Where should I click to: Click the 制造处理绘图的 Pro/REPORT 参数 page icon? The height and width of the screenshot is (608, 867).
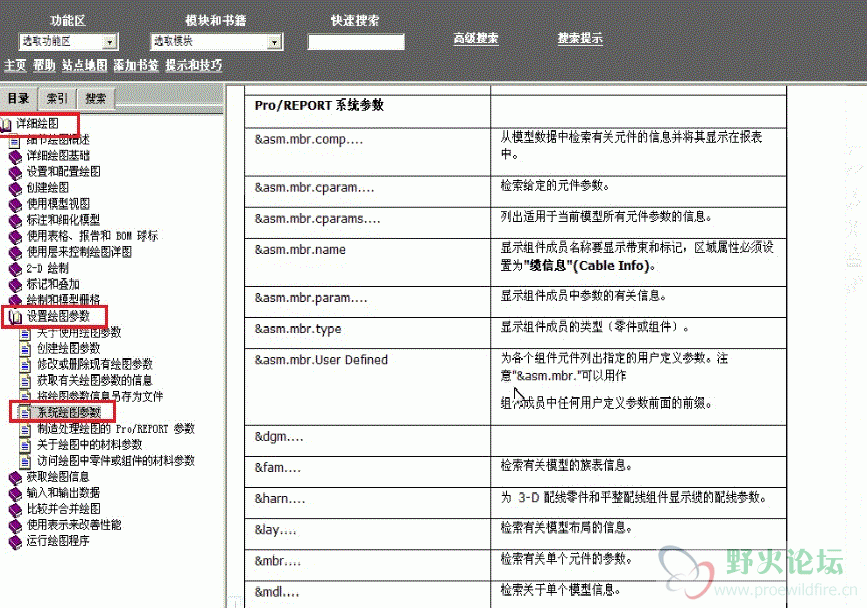[25, 429]
